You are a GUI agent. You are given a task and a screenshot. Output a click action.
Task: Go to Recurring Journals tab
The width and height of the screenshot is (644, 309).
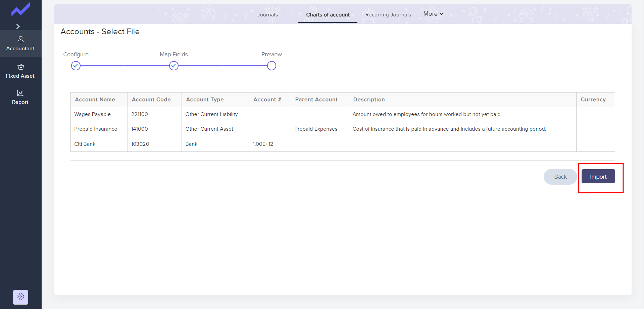point(388,15)
